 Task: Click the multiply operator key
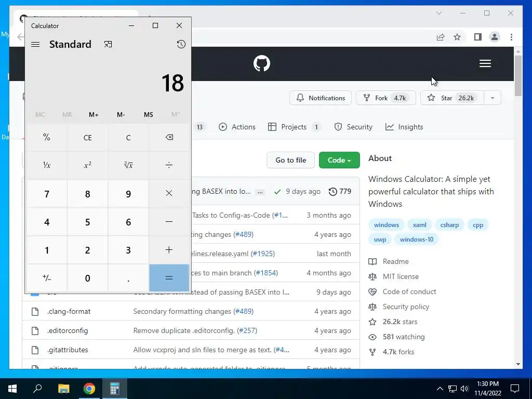coord(169,193)
